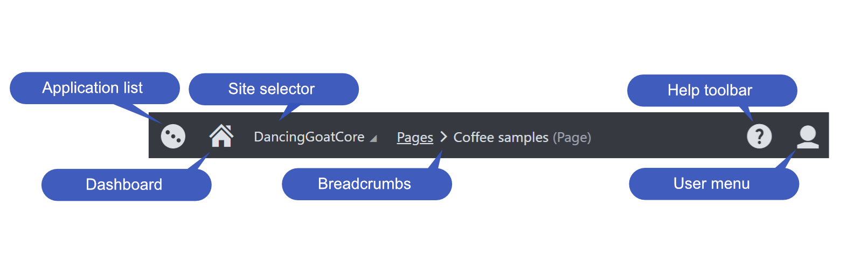
Task: Open the user menu avatar icon
Action: (808, 137)
